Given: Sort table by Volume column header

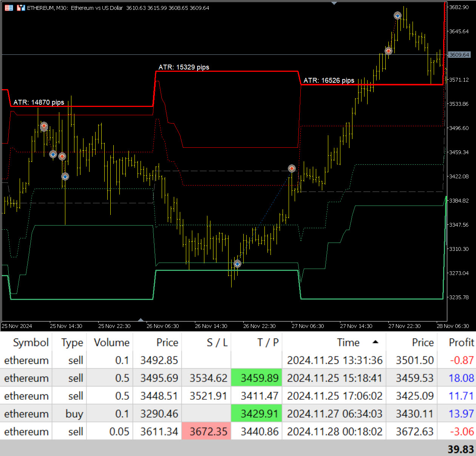Looking at the screenshot, I should (x=111, y=342).
